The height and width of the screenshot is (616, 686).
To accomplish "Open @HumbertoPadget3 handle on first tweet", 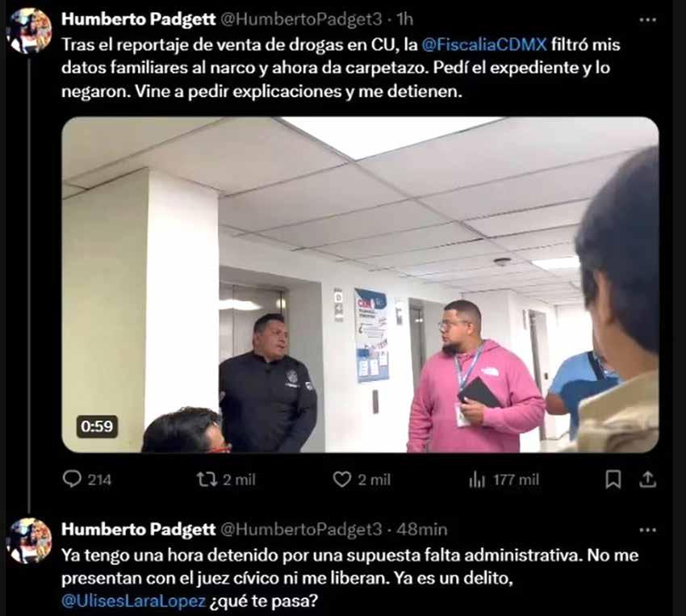I will [x=301, y=19].
